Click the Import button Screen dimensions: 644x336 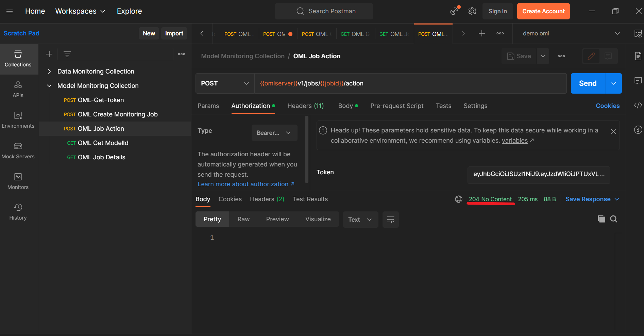pos(174,33)
